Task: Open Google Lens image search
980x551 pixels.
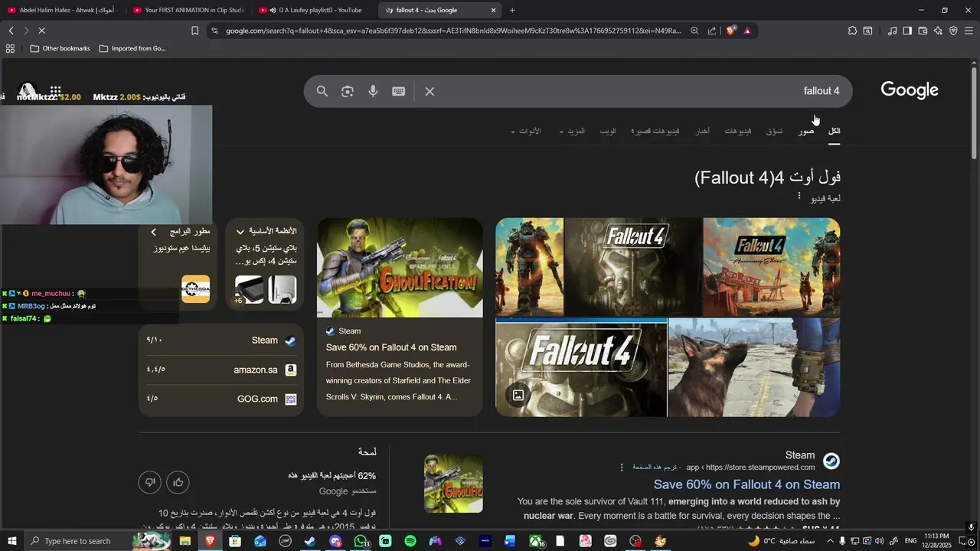Action: tap(348, 91)
